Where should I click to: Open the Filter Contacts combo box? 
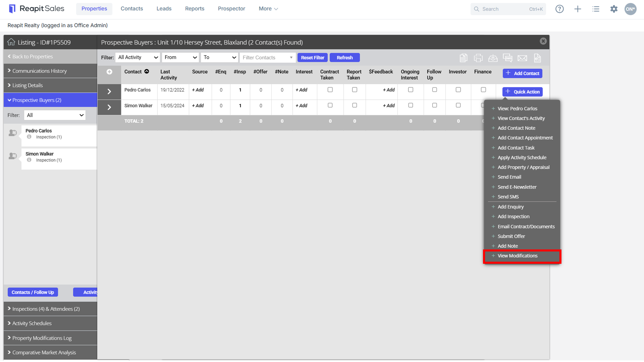[268, 58]
